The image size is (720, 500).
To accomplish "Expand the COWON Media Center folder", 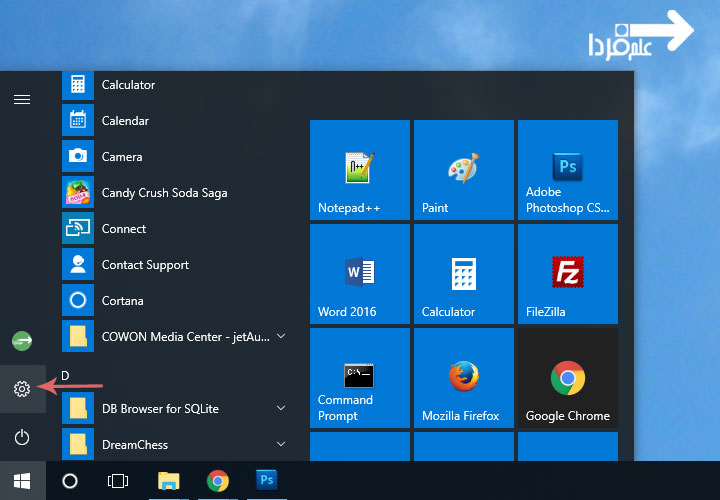I will [281, 337].
